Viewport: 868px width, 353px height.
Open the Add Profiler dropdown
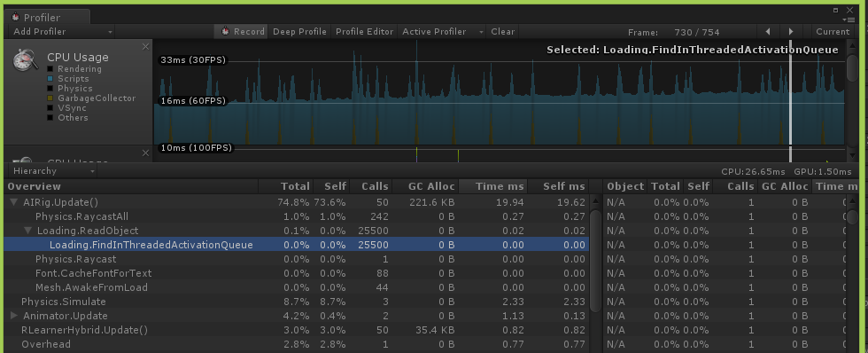tap(63, 32)
